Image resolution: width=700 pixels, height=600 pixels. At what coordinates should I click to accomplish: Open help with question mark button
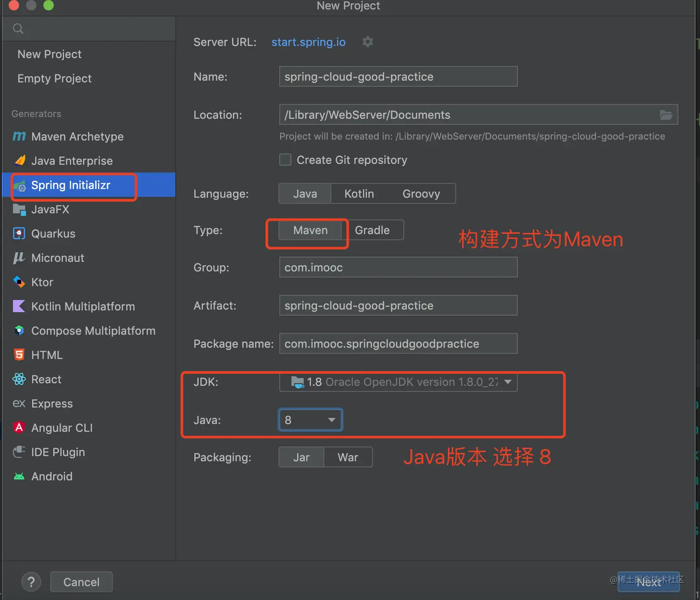pos(31,582)
